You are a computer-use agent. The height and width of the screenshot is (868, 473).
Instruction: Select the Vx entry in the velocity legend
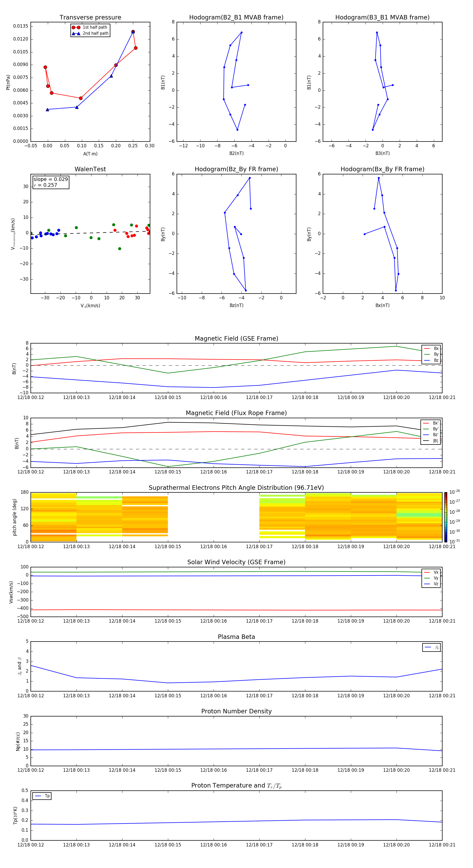point(431,572)
